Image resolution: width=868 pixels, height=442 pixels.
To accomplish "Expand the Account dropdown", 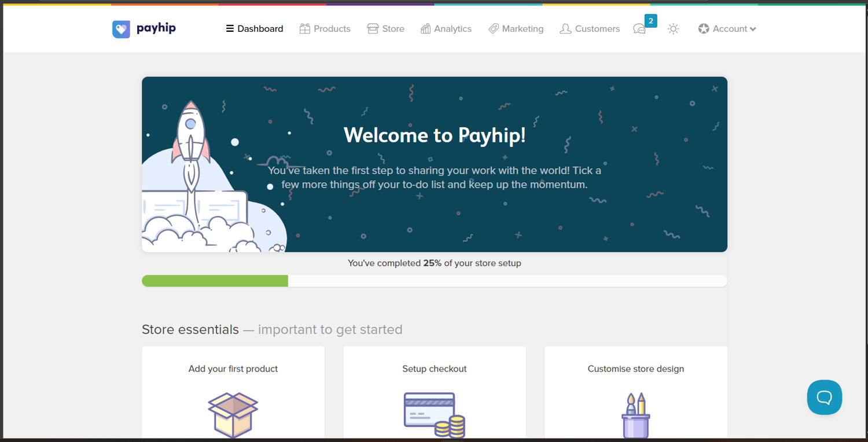I will click(727, 28).
